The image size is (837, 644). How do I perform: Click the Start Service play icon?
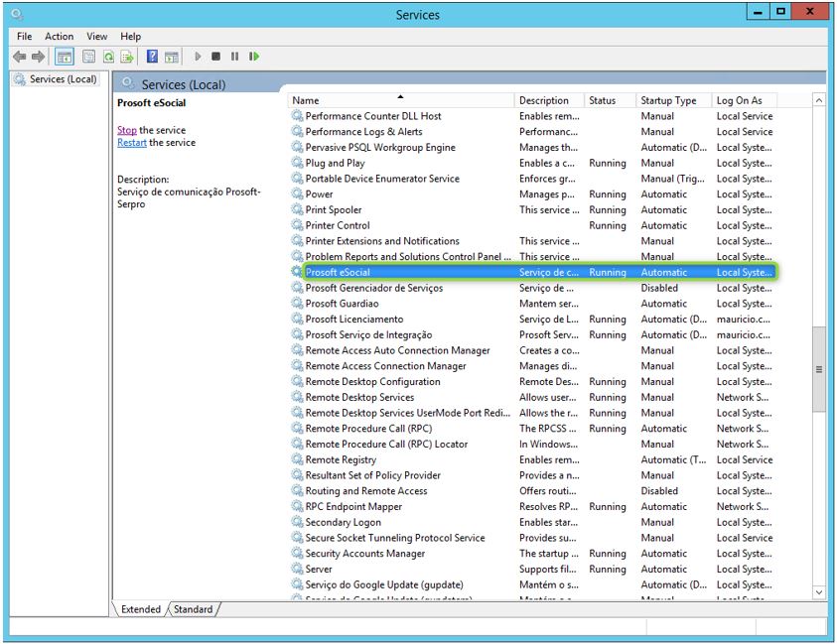[198, 56]
